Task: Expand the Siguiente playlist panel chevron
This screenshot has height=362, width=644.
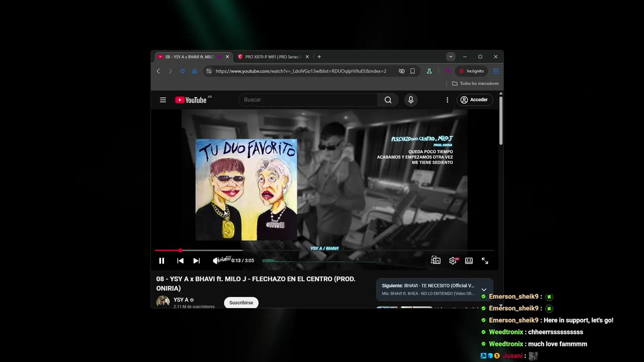Action: (484, 290)
